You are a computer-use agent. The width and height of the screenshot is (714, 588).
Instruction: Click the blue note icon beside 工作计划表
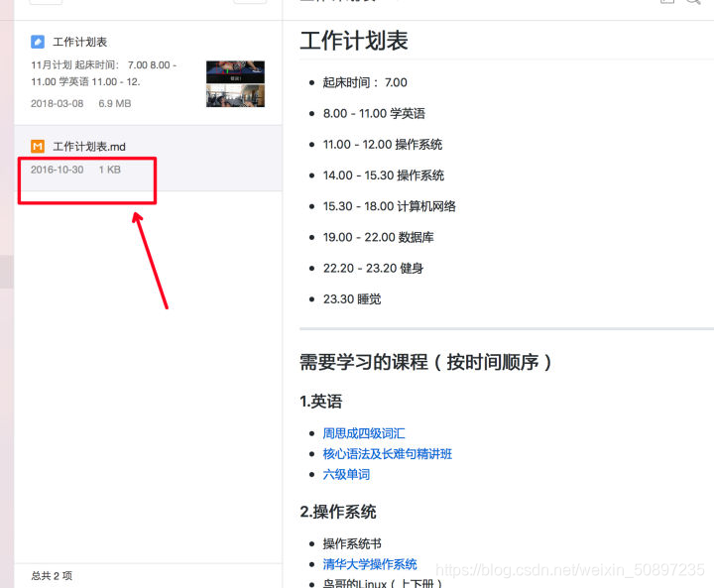[x=38, y=42]
